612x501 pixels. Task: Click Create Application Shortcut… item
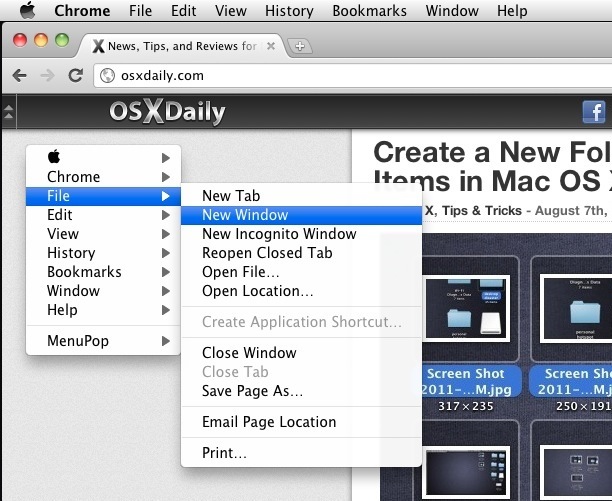tap(301, 322)
